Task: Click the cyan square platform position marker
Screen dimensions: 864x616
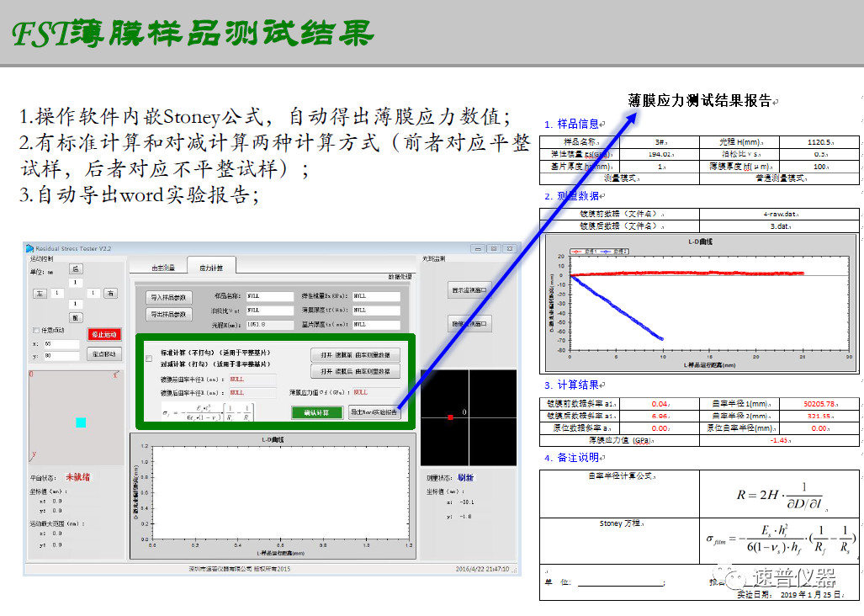Action: point(81,422)
